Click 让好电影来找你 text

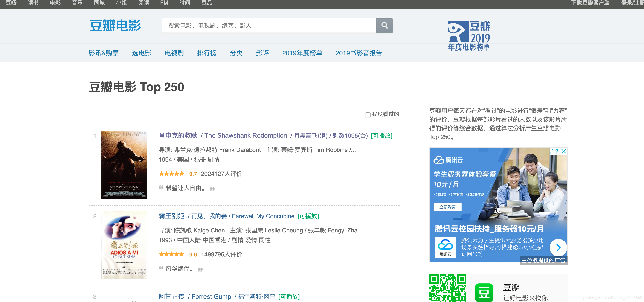(525, 298)
